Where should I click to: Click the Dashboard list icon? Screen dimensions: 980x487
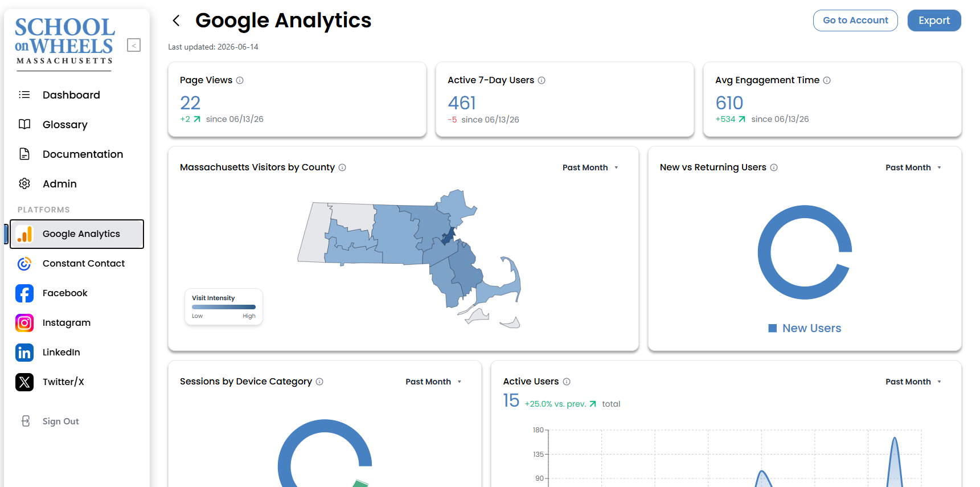(24, 95)
